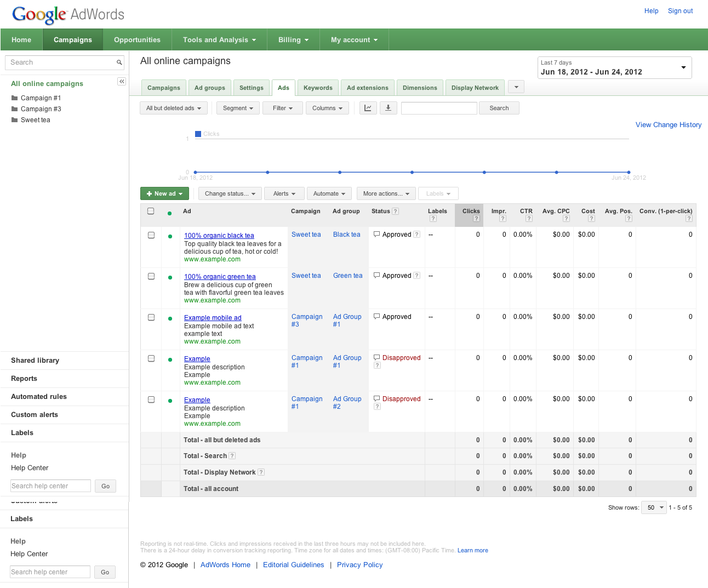Viewport: 708px width, 588px height.
Task: Open the Filter dropdown
Action: tap(283, 108)
